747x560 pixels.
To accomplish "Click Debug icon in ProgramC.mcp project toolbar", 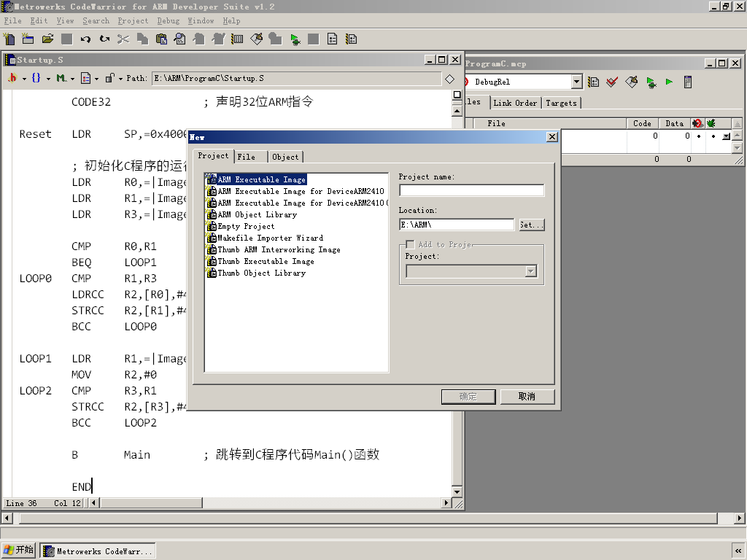I will pyautogui.click(x=651, y=82).
